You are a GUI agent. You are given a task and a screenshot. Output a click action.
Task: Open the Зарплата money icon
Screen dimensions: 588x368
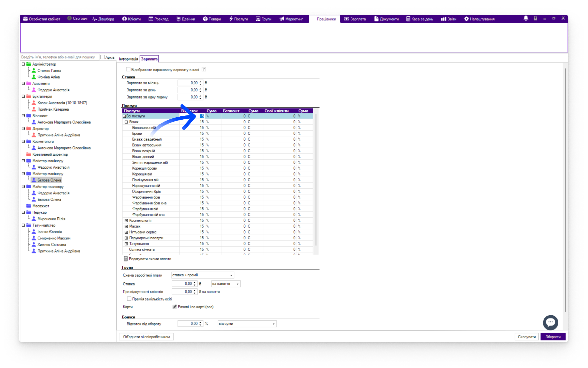pyautogui.click(x=346, y=19)
